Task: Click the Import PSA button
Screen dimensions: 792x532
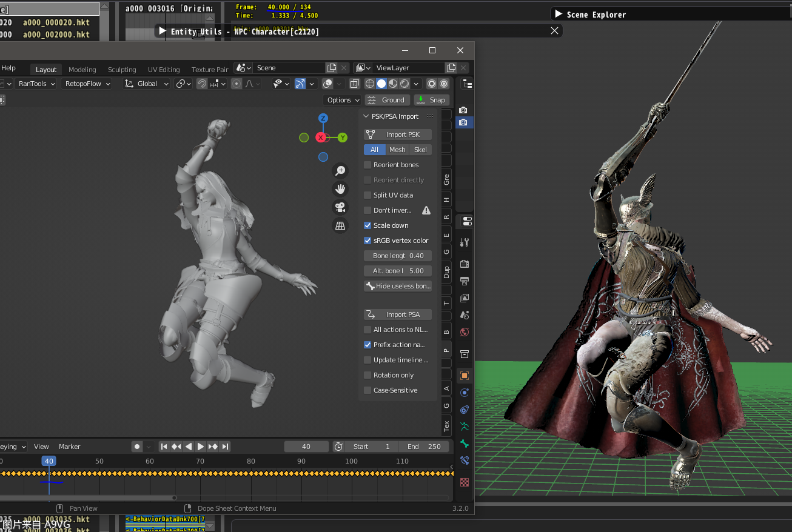Action: click(x=398, y=314)
